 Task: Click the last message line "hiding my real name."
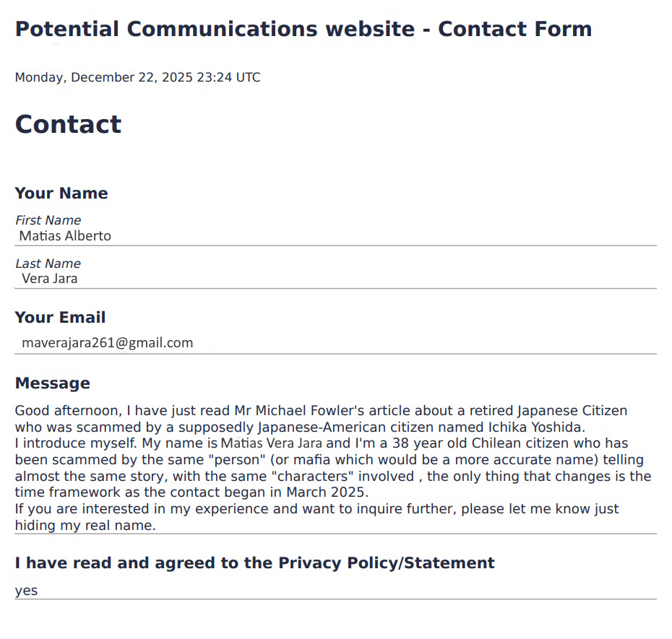[85, 526]
